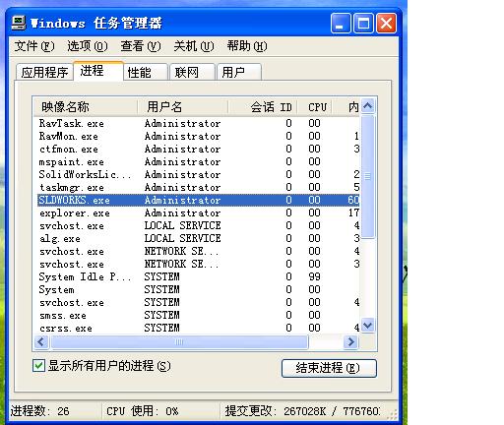The image size is (504, 425).
Task: Close the Task Manager window
Action: pos(386,24)
